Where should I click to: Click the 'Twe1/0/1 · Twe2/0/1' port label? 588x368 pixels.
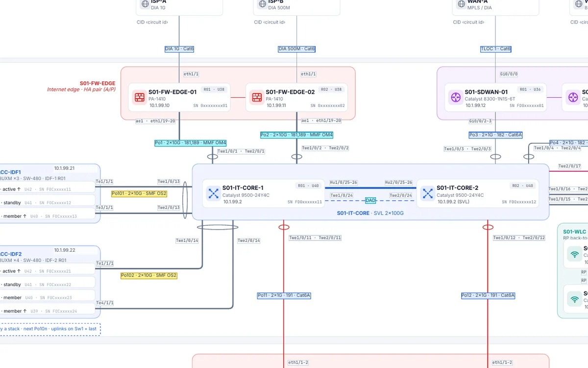(x=241, y=151)
